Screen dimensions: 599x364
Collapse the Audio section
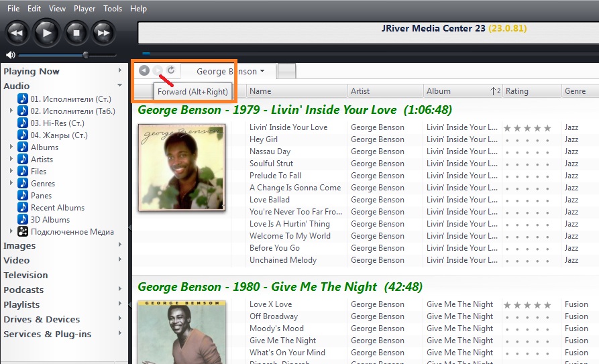[120, 86]
